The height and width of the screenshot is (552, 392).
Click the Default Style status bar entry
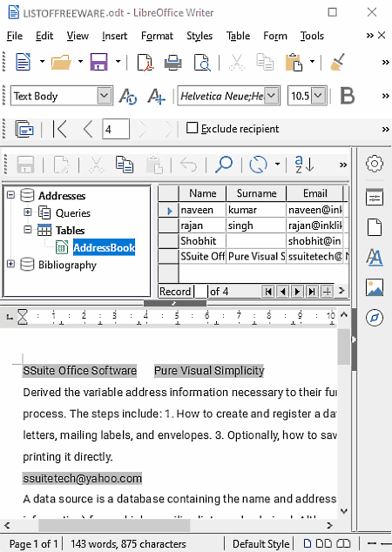pos(260,544)
